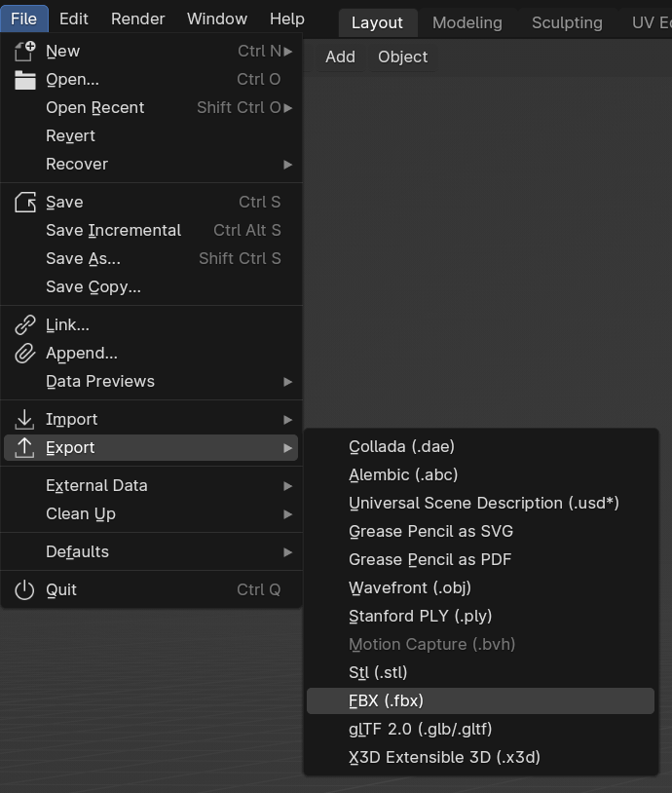Screen dimensions: 672x793
Task: Open the Object menu in viewport header
Action: click(402, 57)
